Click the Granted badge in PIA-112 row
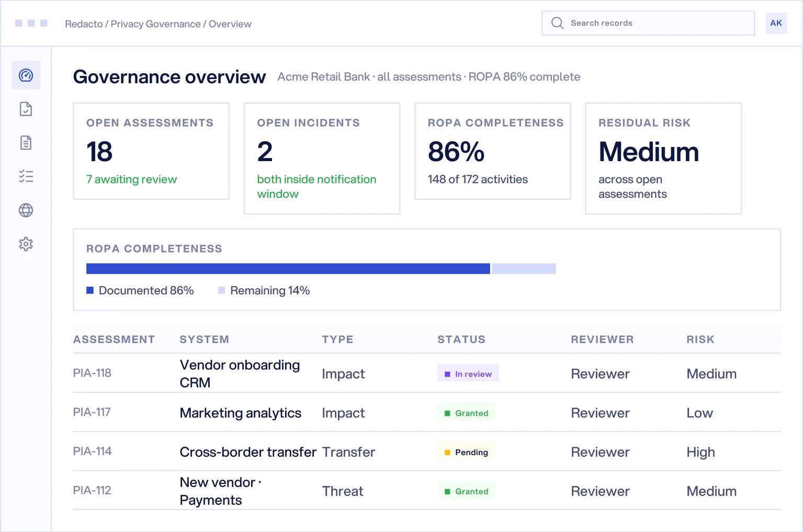Viewport: 803px width, 532px height. pyautogui.click(x=467, y=491)
